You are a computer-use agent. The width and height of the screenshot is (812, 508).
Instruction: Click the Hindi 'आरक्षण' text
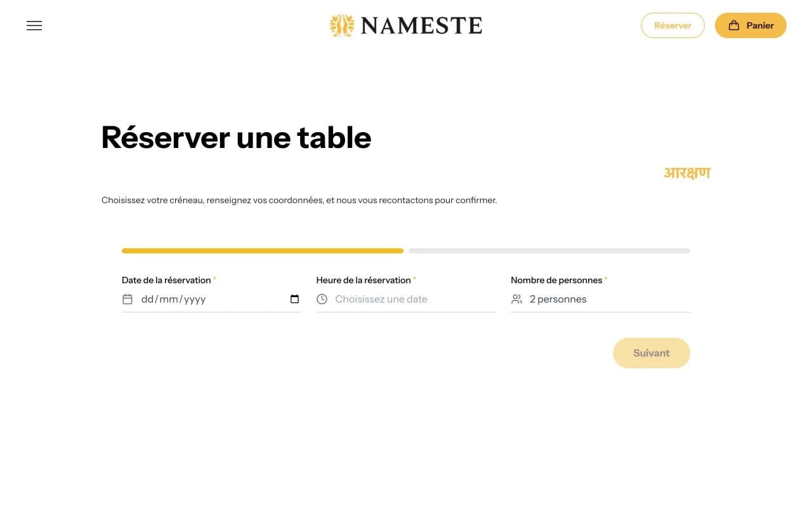[x=687, y=173]
